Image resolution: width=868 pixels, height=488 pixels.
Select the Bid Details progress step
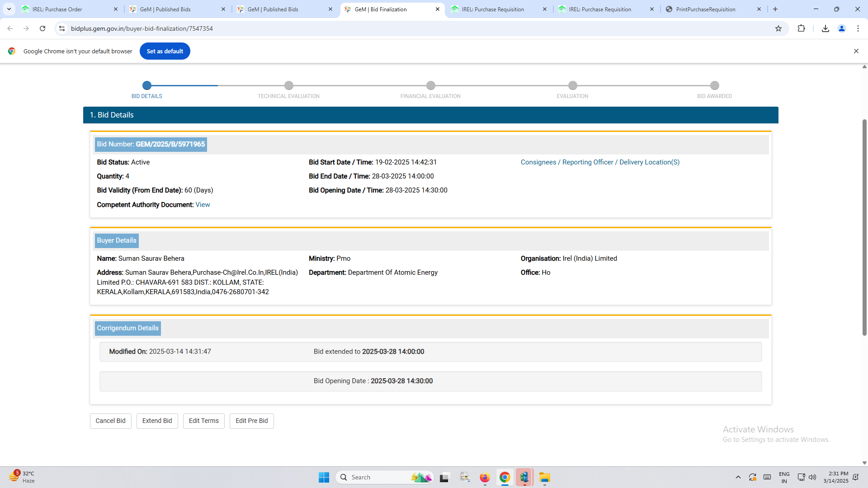click(147, 85)
